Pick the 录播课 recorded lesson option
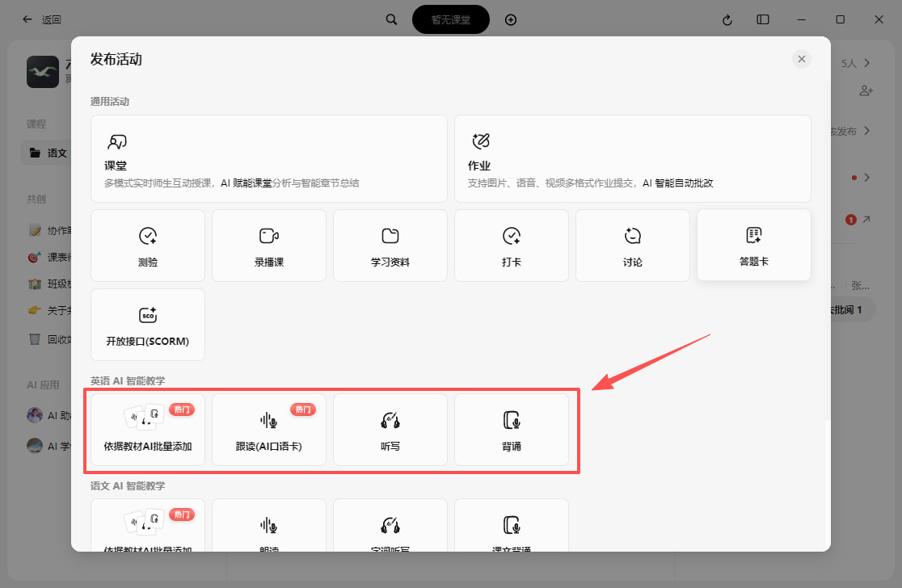This screenshot has width=902, height=588. (x=268, y=246)
